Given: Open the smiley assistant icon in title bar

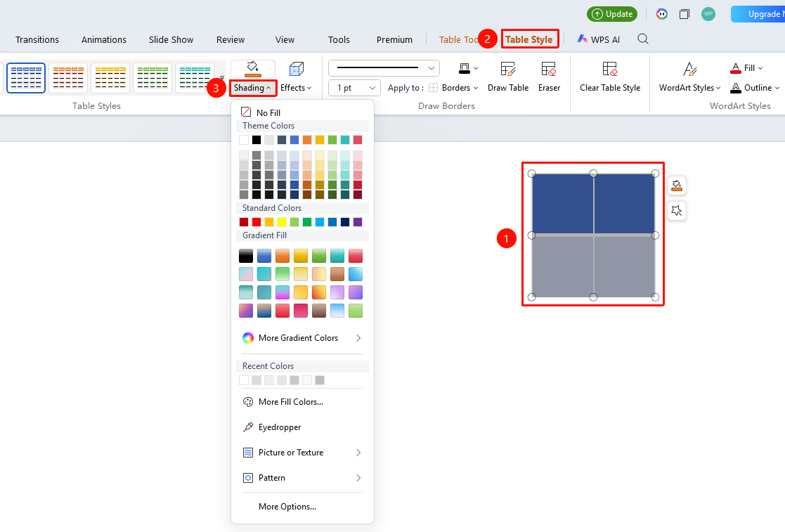Looking at the screenshot, I should point(662,14).
